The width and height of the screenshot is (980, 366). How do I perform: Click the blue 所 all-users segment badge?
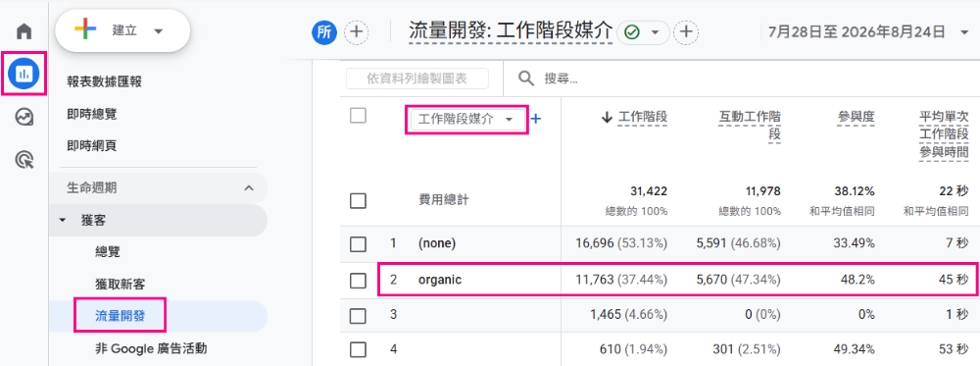(324, 32)
